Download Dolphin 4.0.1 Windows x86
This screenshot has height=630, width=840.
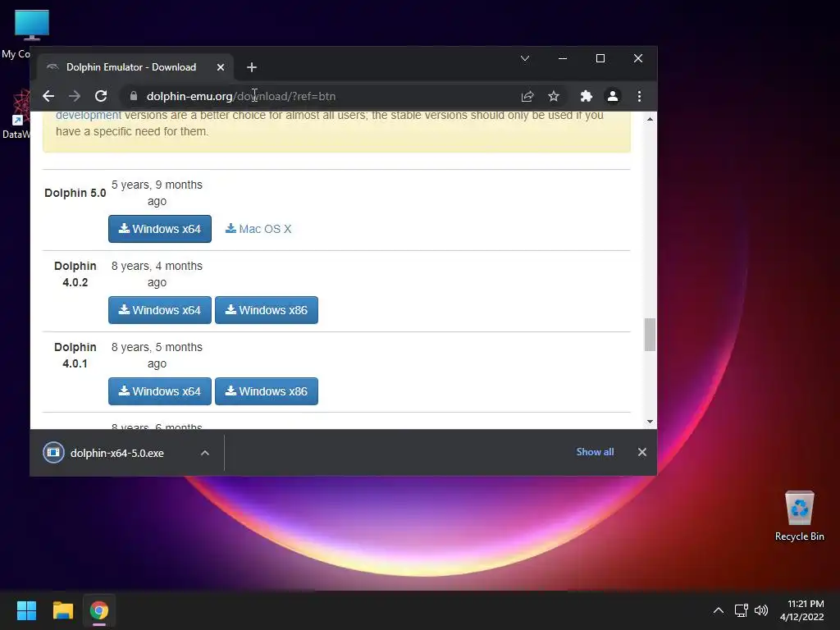coord(267,391)
